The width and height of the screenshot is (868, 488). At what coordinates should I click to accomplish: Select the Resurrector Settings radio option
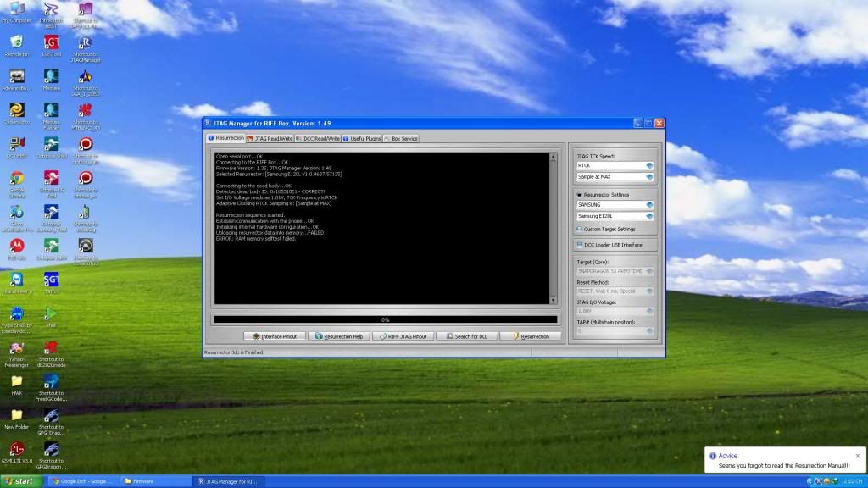click(580, 195)
